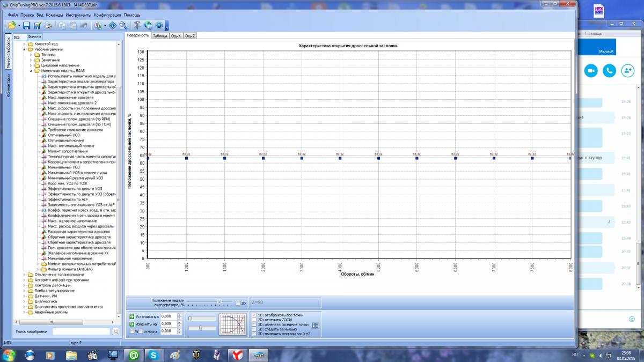Enable the 3D checkbox beside pedal slider
The width and height of the screenshot is (644, 362).
click(x=238, y=304)
